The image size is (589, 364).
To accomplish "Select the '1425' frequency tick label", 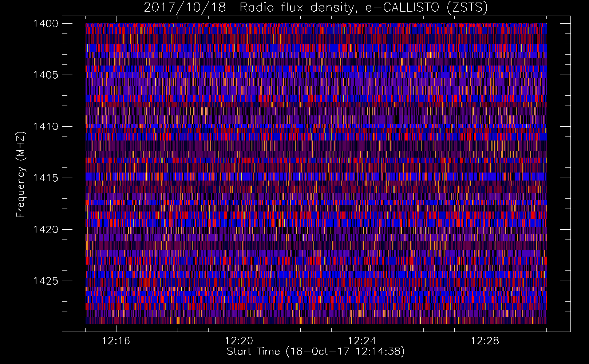I will (46, 281).
